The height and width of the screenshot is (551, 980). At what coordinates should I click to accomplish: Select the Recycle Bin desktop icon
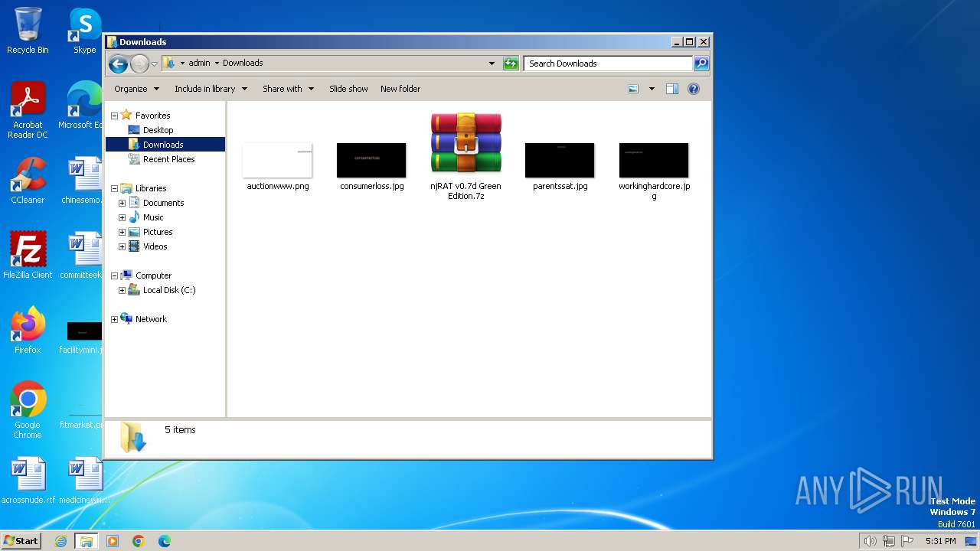28,31
